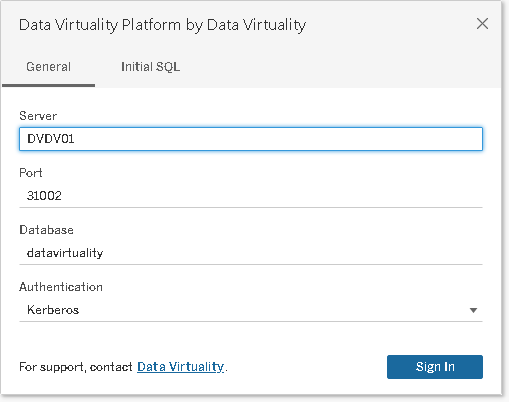Screen dimensions: 509x402
Task: Close the Data Virtuality connection dialog
Action: (x=482, y=24)
